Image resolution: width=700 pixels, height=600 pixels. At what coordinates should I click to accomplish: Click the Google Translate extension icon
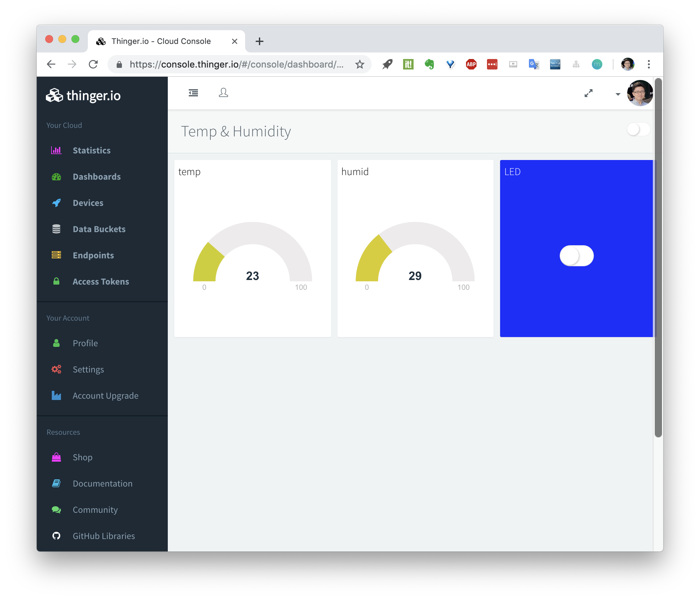[534, 64]
